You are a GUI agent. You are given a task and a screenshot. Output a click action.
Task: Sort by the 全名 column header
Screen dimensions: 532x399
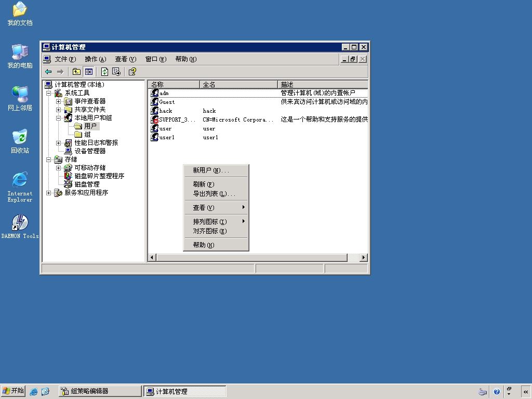(x=238, y=84)
